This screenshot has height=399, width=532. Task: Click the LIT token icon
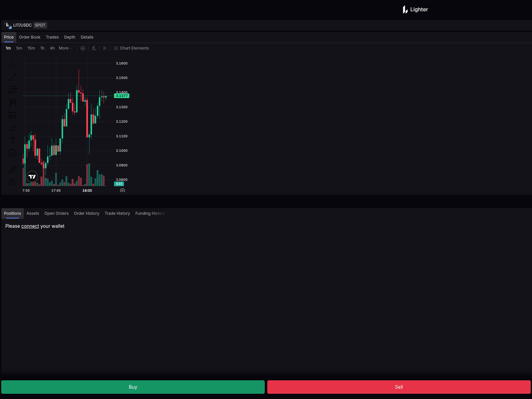pyautogui.click(x=8, y=25)
